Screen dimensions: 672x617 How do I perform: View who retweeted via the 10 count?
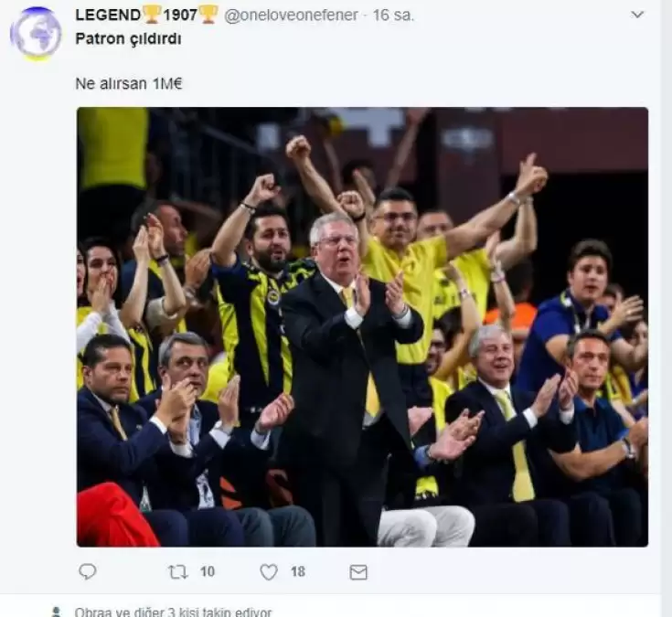(x=208, y=571)
